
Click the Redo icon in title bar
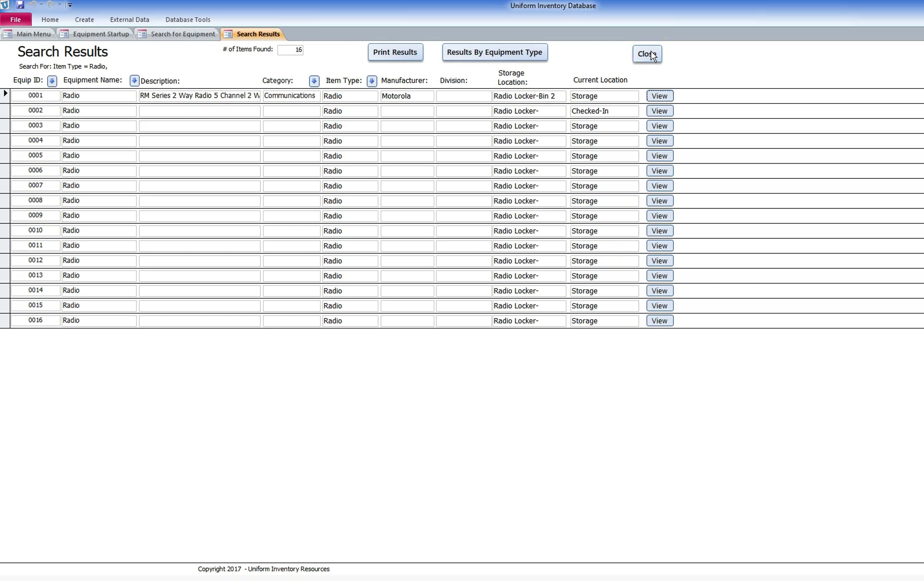click(50, 5)
